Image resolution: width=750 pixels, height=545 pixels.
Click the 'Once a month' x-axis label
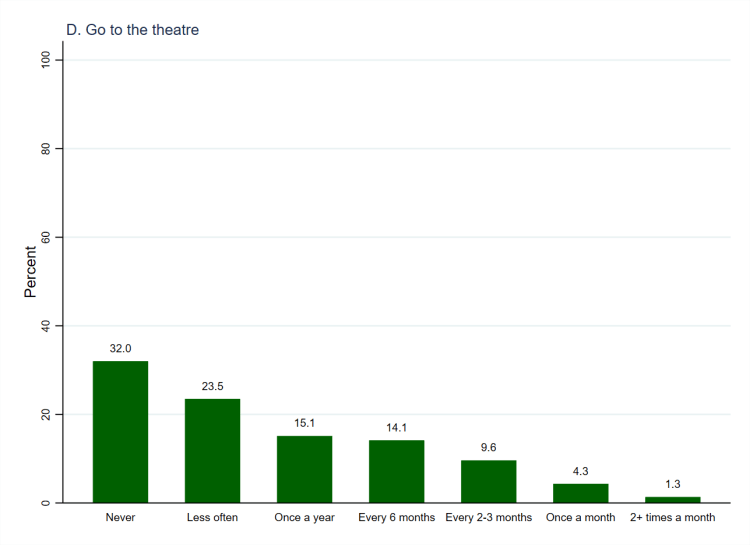(580, 518)
